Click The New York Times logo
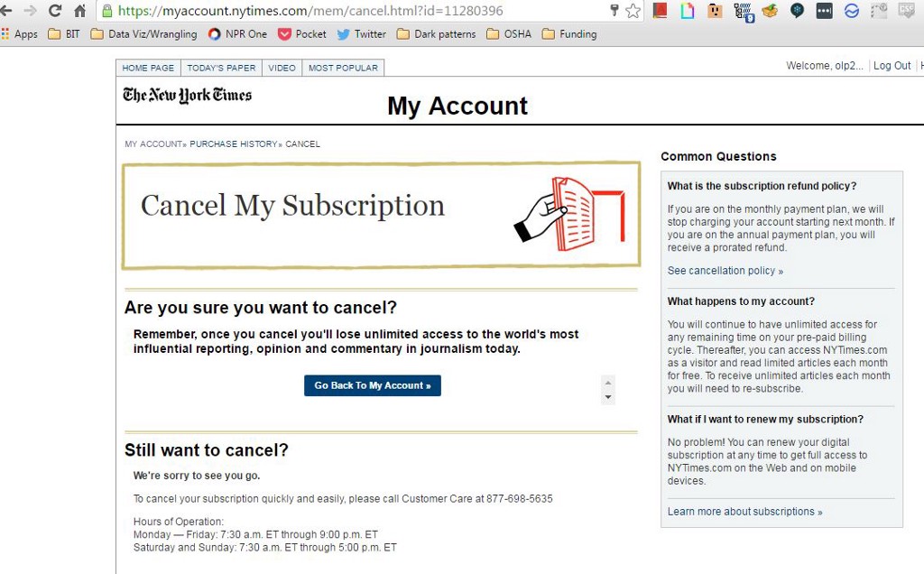 pyautogui.click(x=187, y=95)
